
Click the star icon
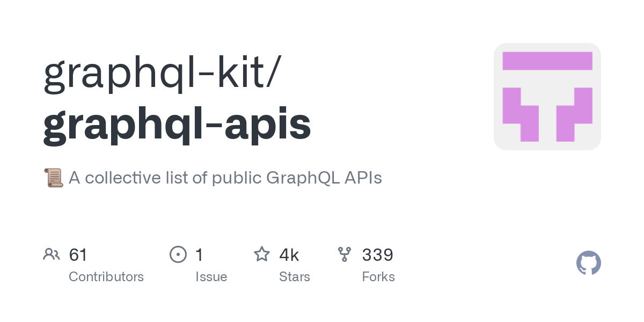pos(261,254)
